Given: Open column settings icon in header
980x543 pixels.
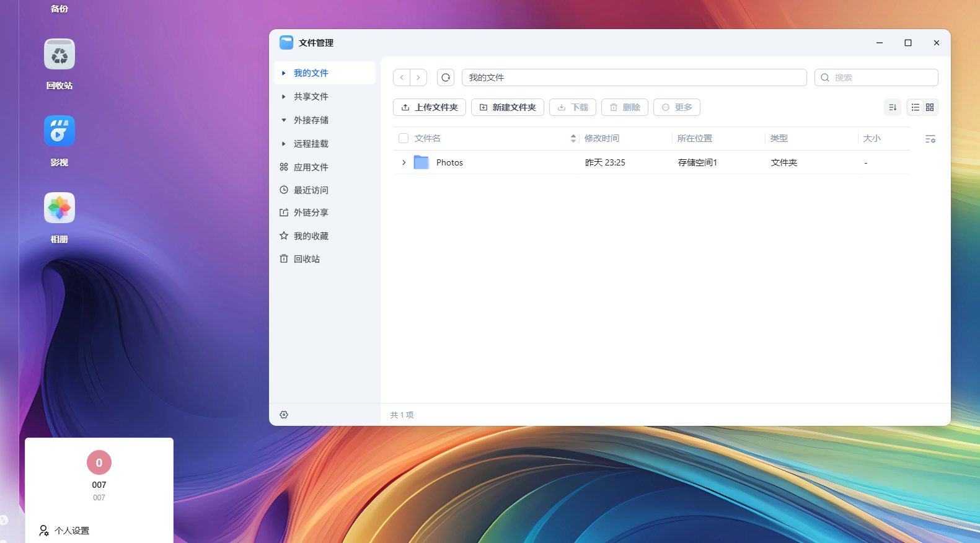Looking at the screenshot, I should click(930, 139).
